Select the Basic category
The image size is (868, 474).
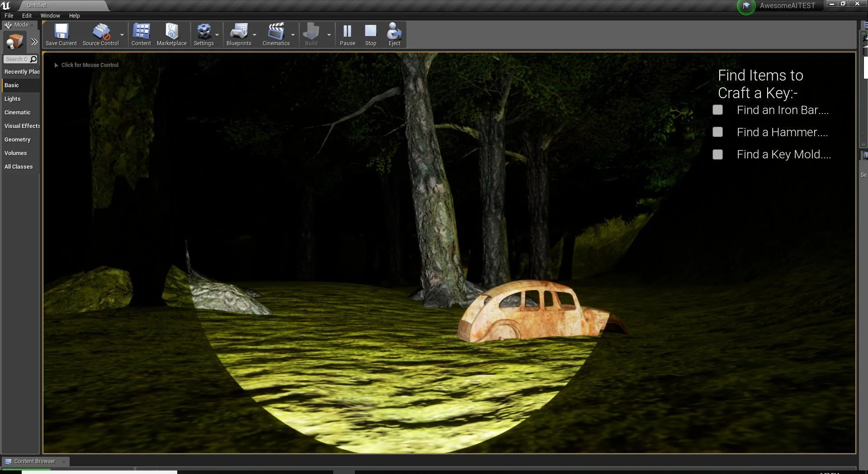click(x=21, y=85)
